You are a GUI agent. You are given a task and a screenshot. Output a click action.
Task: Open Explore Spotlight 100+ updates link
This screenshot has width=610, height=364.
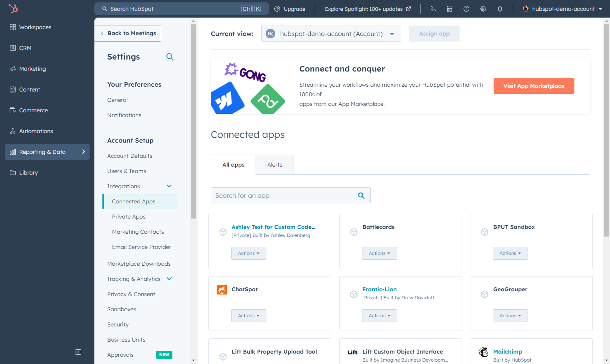tap(368, 9)
